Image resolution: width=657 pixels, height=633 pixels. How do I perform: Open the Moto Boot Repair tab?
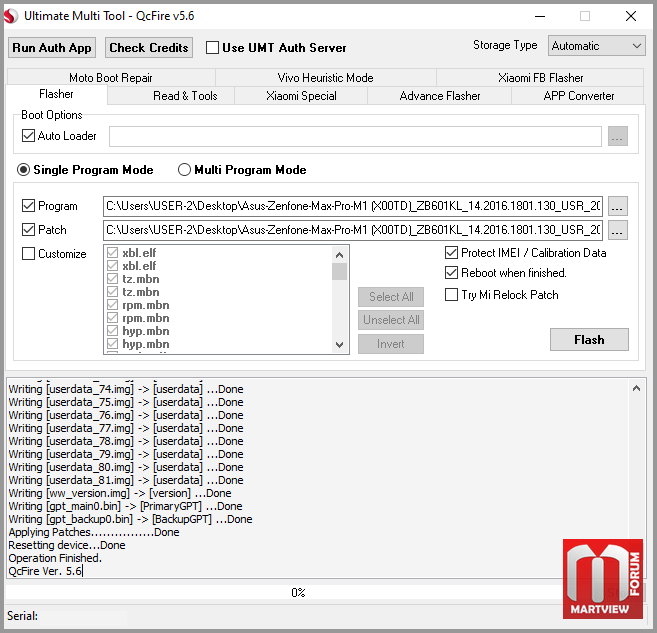(110, 78)
